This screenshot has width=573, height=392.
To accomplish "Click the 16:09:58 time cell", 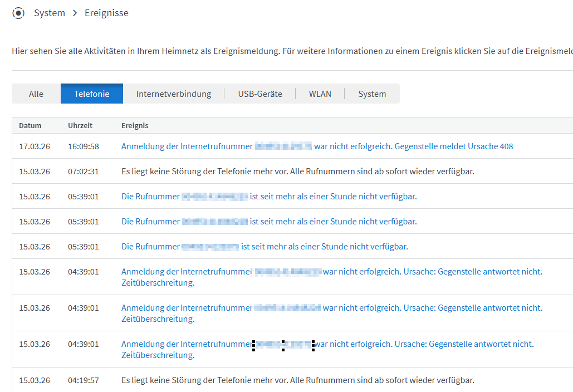I will [x=84, y=146].
